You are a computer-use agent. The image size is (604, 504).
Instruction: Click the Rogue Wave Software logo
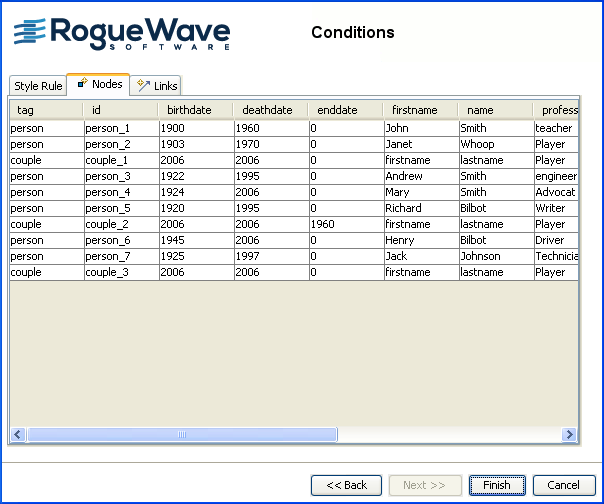(x=122, y=33)
